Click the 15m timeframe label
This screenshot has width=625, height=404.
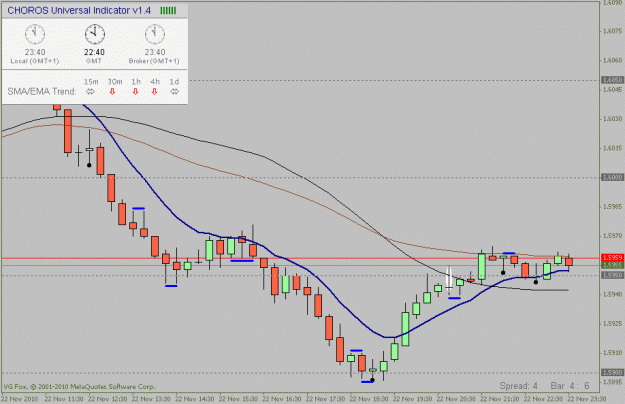[91, 82]
